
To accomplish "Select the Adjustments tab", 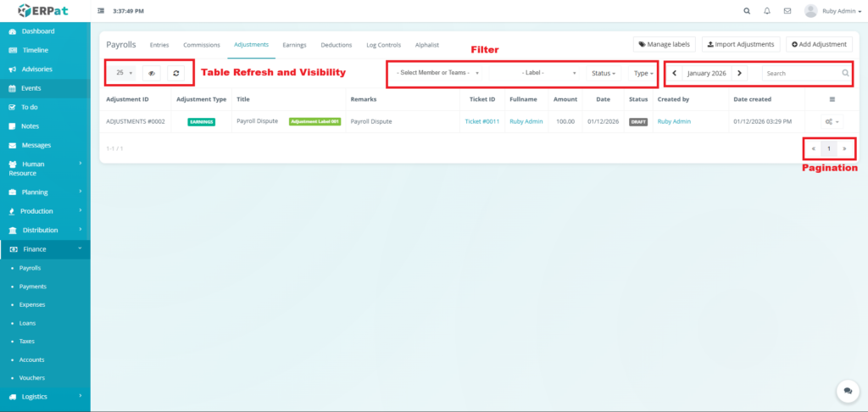I will [251, 45].
